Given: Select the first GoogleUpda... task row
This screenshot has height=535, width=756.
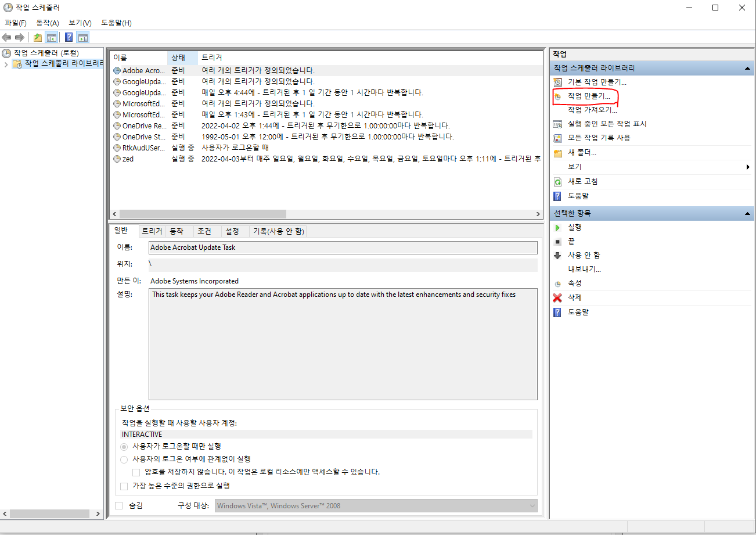Looking at the screenshot, I should (x=326, y=81).
